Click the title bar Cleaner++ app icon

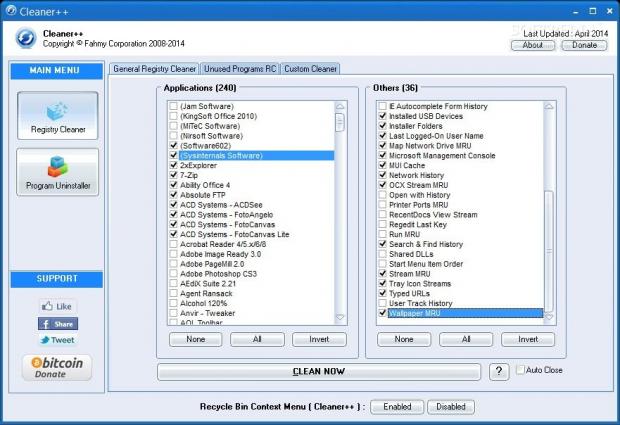(x=11, y=11)
